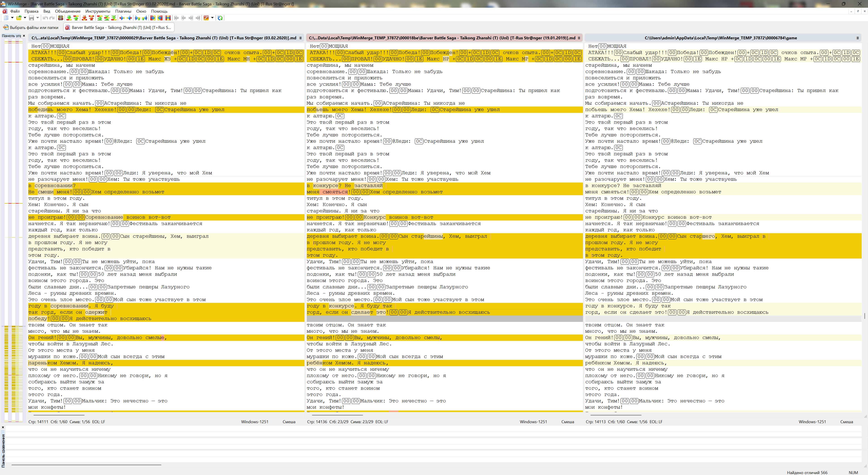Copy difference to left blue arrow
This screenshot has height=475, width=868.
click(x=129, y=18)
